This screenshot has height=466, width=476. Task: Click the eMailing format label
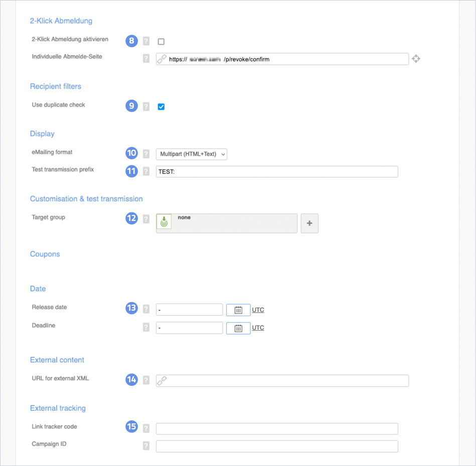(x=52, y=152)
